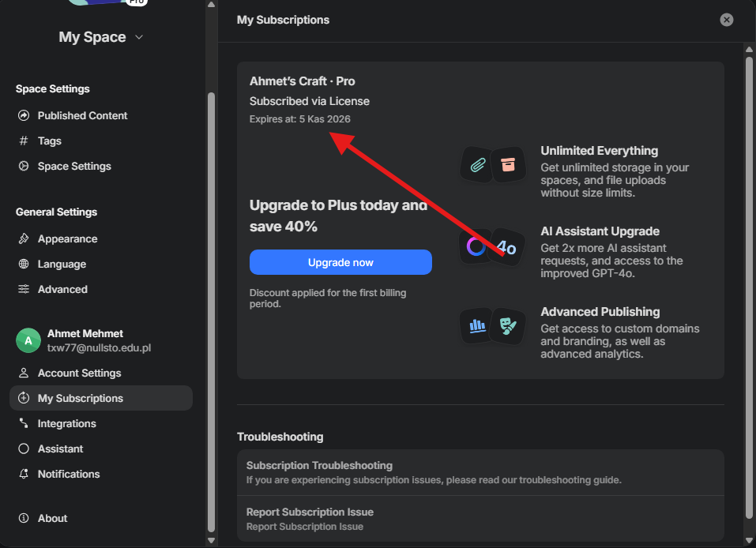Click the Tags hashtag icon
Image resolution: width=756 pixels, height=548 pixels.
(24, 141)
